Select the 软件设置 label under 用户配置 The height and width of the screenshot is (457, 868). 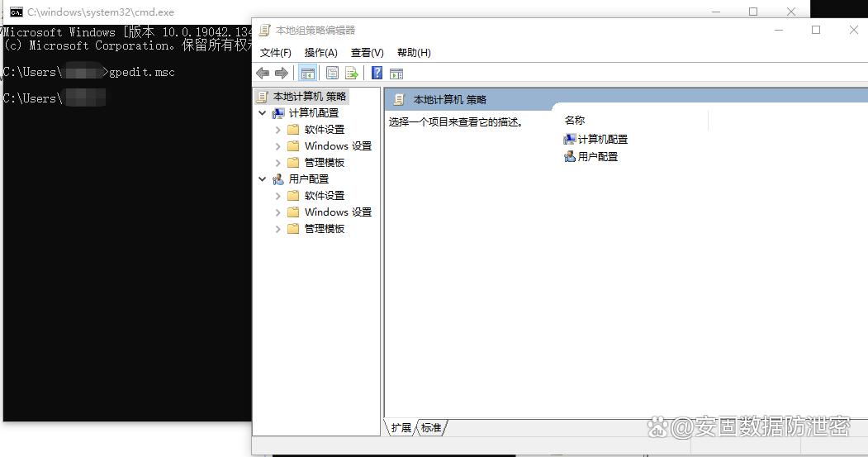[x=325, y=196]
